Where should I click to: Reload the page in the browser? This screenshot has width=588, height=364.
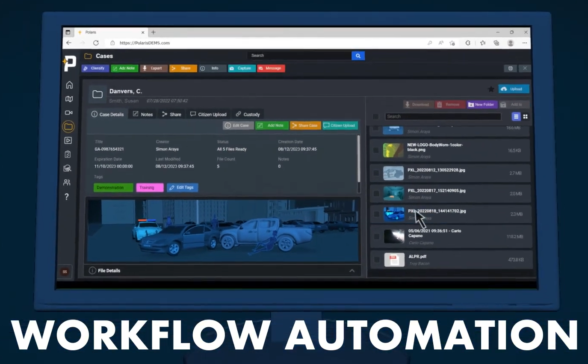pos(96,43)
